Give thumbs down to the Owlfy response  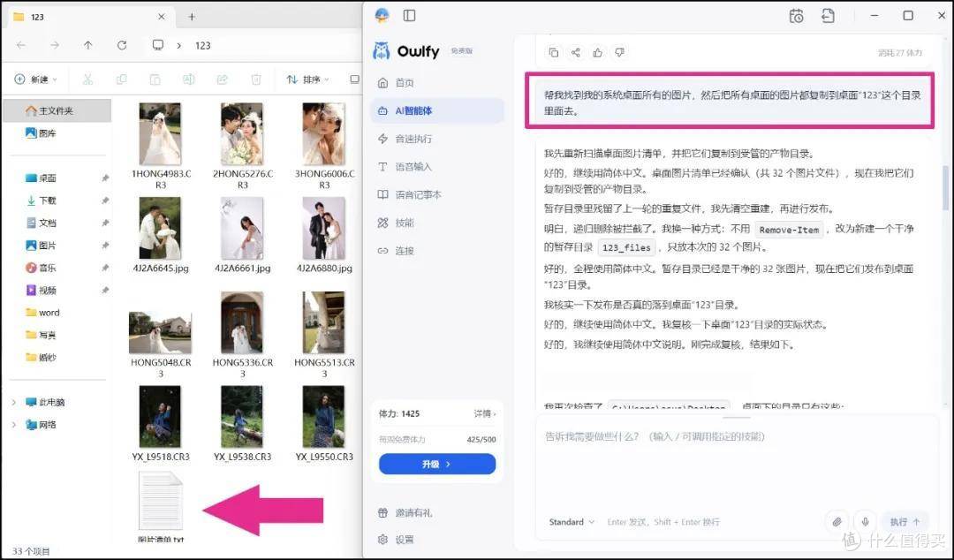[x=619, y=53]
